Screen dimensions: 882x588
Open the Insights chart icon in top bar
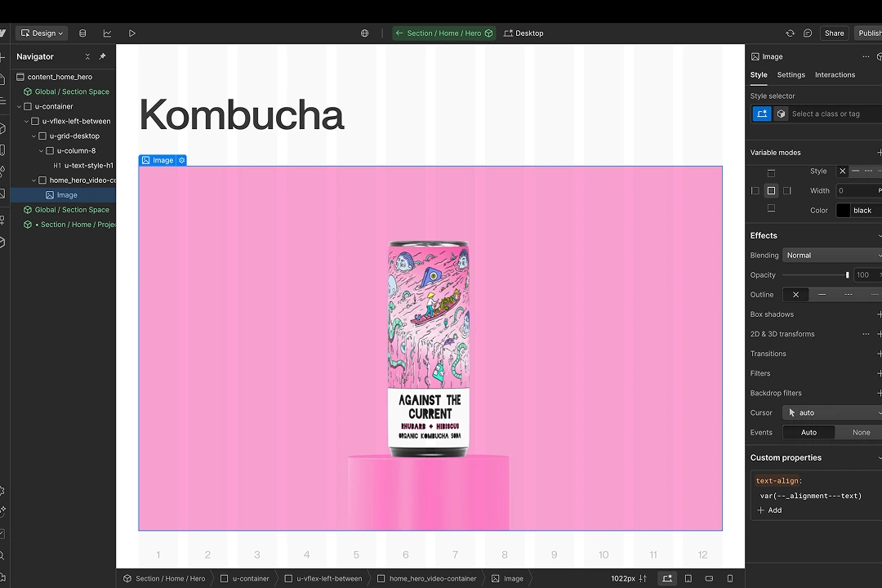tap(108, 33)
